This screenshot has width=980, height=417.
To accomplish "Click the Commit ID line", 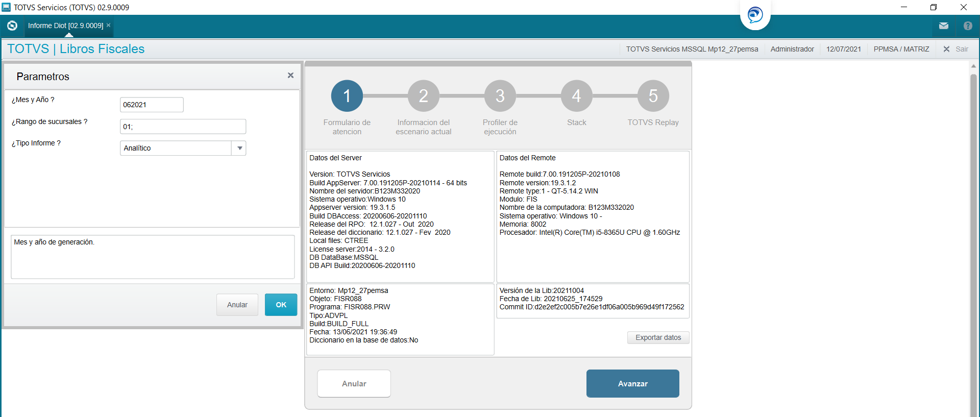I will pos(592,307).
